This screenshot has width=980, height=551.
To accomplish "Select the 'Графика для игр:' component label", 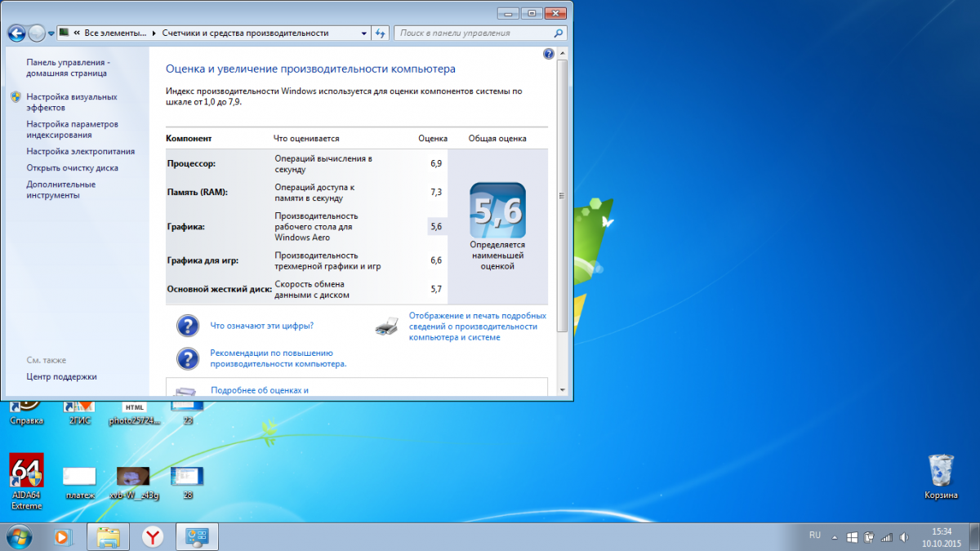I will coord(203,260).
